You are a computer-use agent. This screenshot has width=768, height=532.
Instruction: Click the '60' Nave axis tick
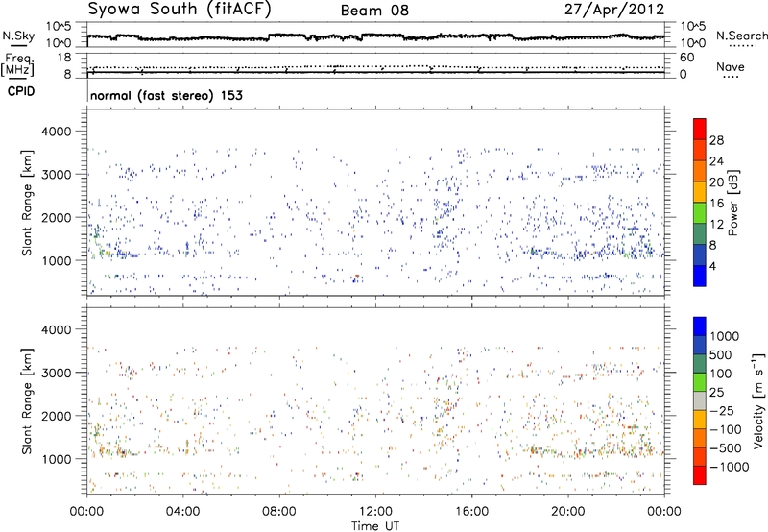pos(686,58)
